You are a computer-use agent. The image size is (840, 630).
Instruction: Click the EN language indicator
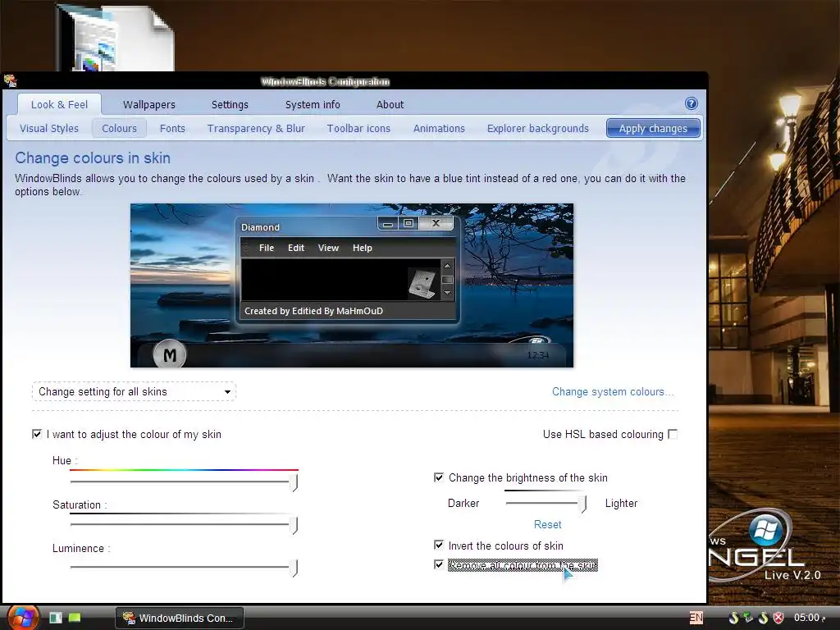pos(696,618)
